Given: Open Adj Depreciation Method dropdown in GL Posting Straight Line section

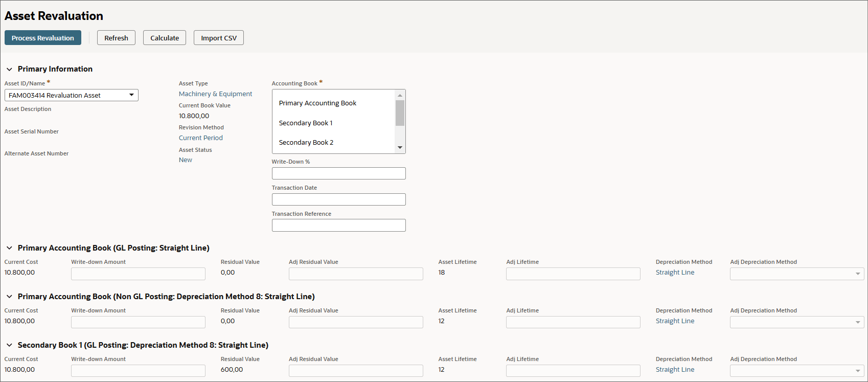Looking at the screenshot, I should pos(797,274).
